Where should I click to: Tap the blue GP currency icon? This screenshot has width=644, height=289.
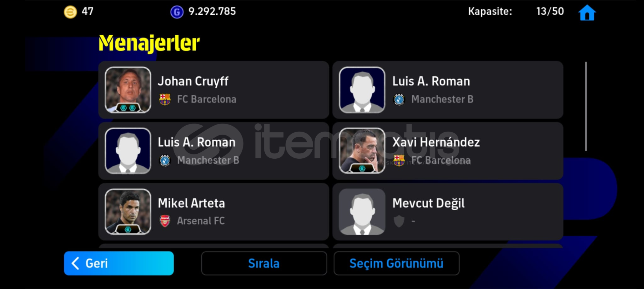pyautogui.click(x=177, y=12)
